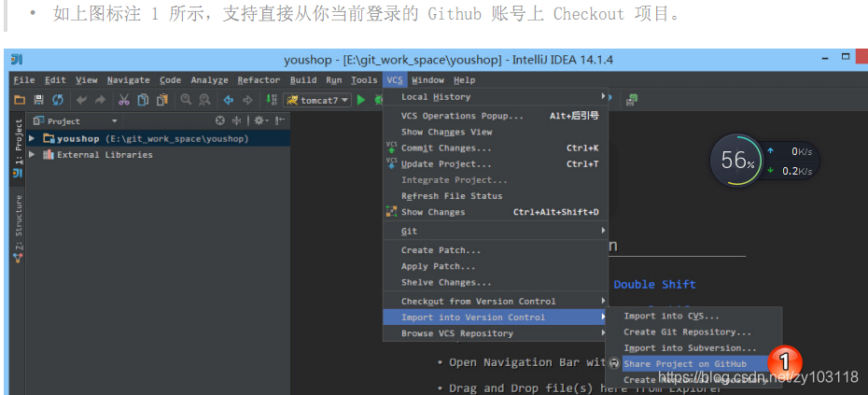Screen dimensions: 868x395
Task: Click the Commit Changes VCS arrow icon
Action: [x=392, y=148]
